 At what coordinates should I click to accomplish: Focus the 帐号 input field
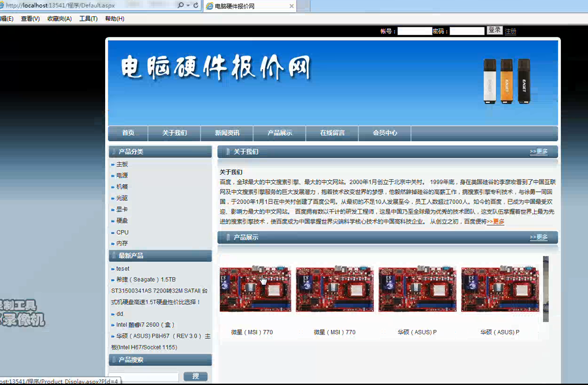click(x=415, y=31)
